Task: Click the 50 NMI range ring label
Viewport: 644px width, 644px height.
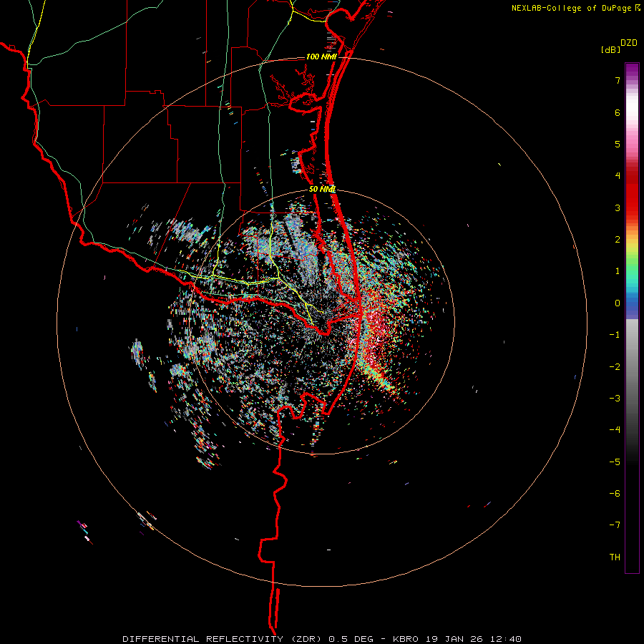Action: pyautogui.click(x=322, y=190)
